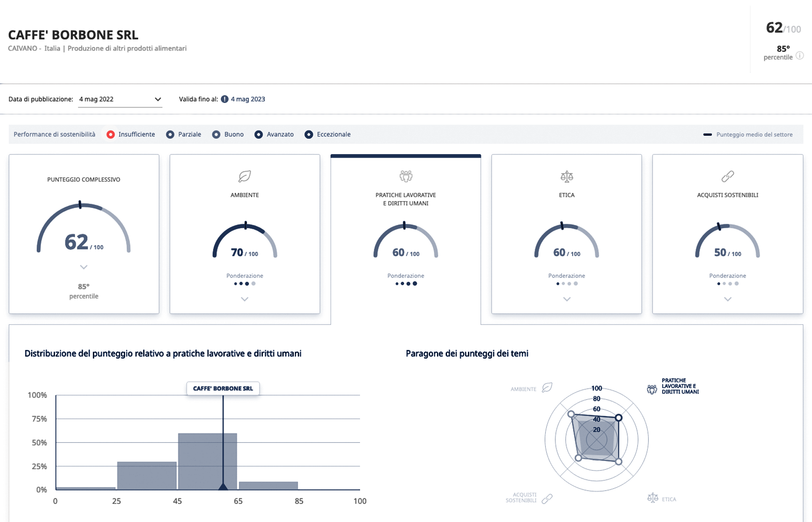Expand the Ambiente card chevron
This screenshot has width=812, height=522.
click(x=245, y=299)
